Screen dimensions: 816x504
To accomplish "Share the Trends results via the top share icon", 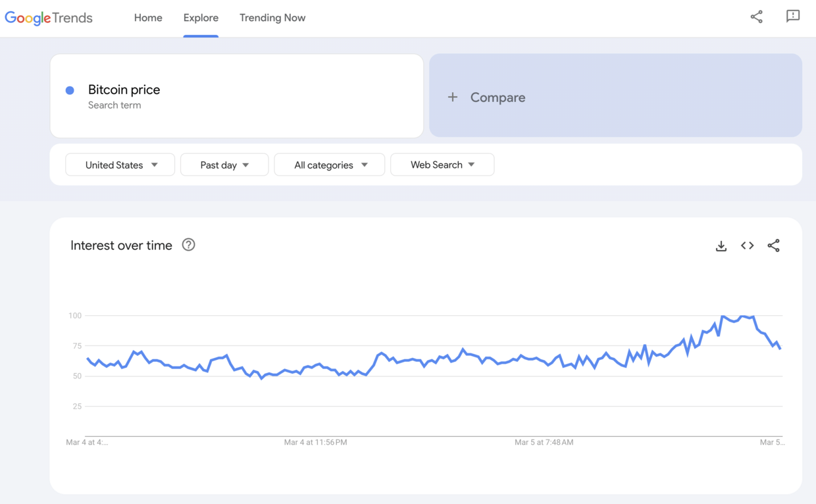I will click(x=756, y=17).
